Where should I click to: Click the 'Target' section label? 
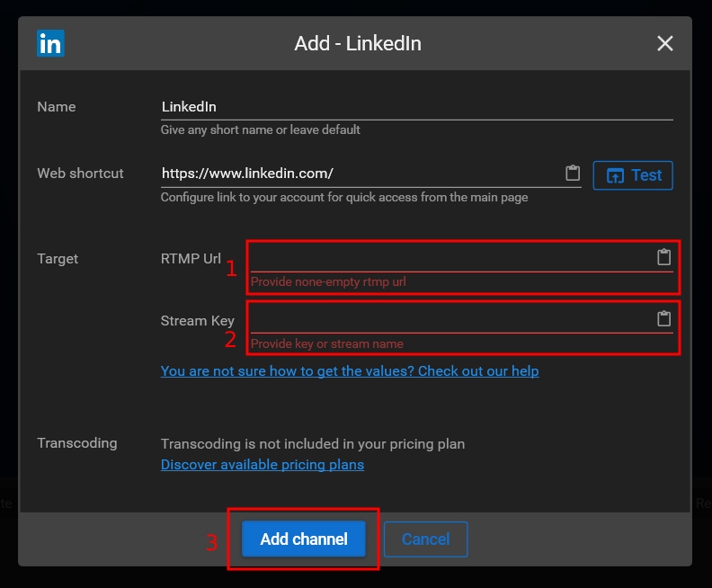[58, 259]
